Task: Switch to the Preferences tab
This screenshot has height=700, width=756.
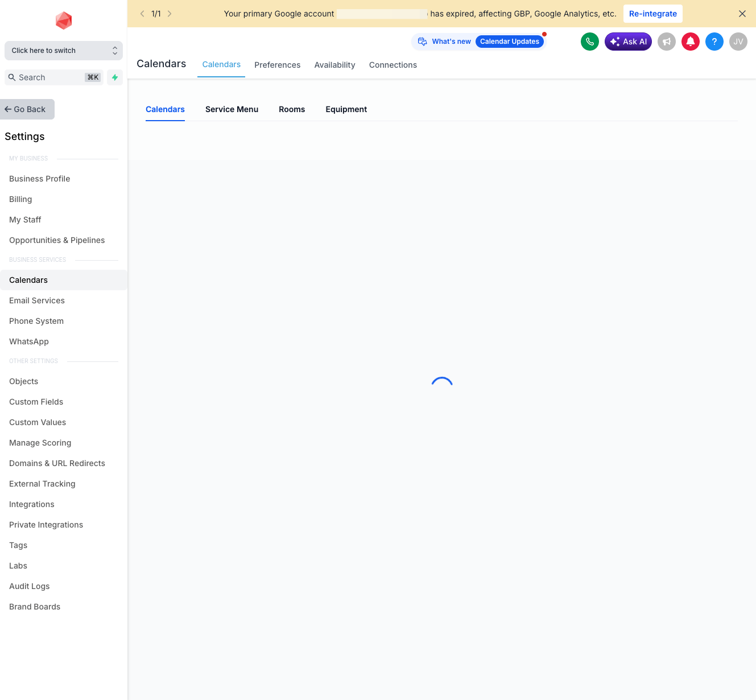Action: (x=278, y=65)
